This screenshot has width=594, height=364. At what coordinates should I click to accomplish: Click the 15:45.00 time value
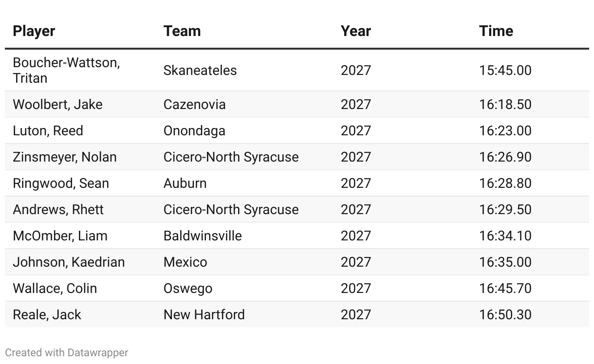coord(505,71)
